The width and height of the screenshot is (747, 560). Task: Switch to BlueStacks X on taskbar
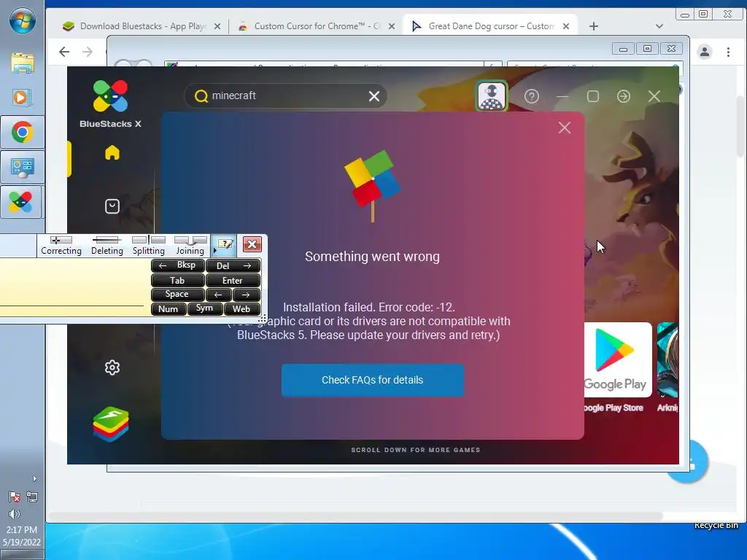coord(21,202)
